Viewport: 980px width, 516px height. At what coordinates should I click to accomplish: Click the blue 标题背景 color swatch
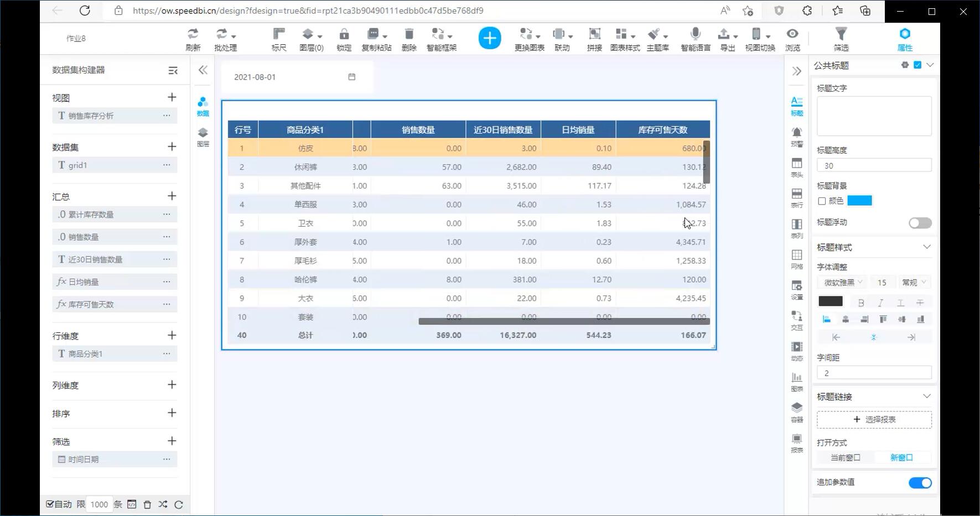point(859,201)
